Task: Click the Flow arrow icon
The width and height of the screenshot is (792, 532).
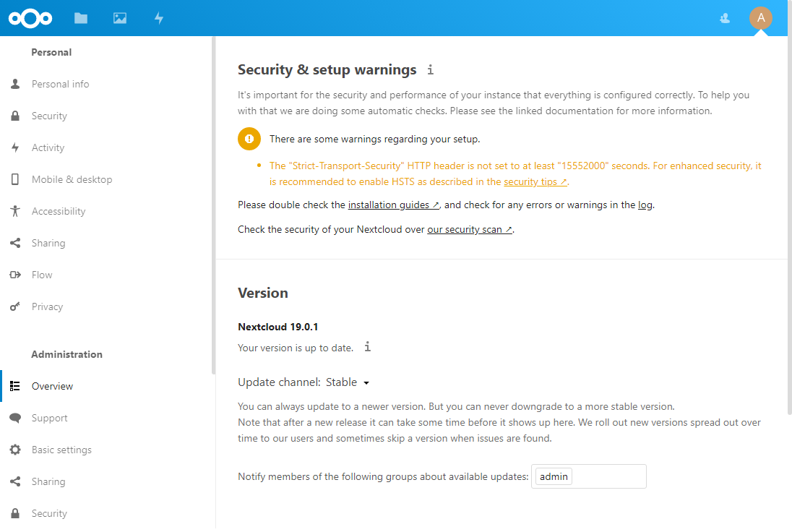Action: tap(15, 275)
